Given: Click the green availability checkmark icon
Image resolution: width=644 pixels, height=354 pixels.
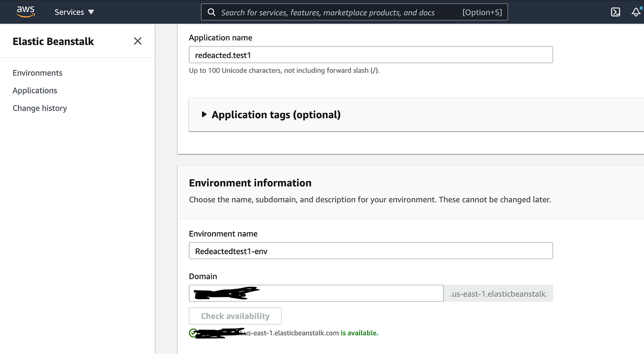Looking at the screenshot, I should click(x=193, y=333).
